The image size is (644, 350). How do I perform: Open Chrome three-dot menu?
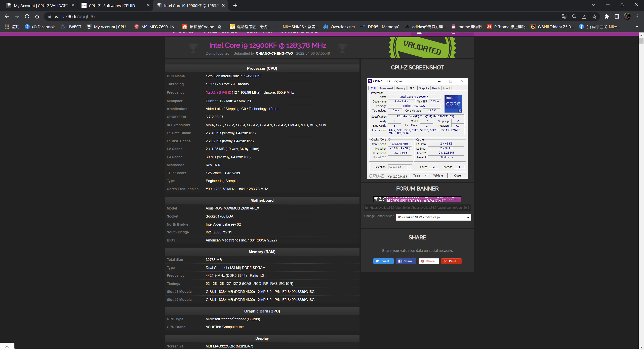[637, 16]
